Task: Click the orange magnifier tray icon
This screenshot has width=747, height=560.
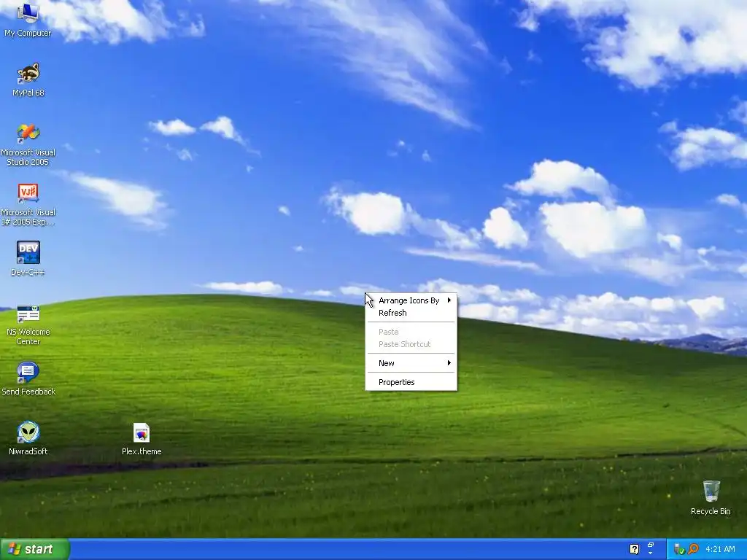Action: coord(693,549)
